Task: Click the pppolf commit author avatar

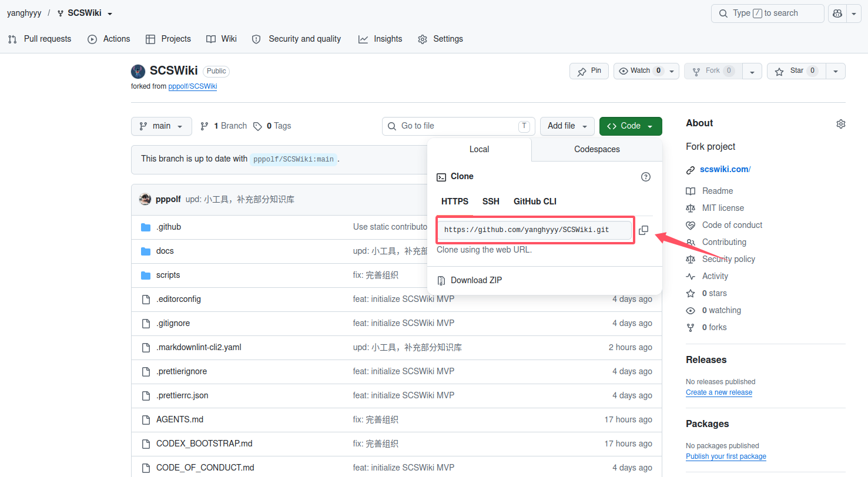Action: 145,199
